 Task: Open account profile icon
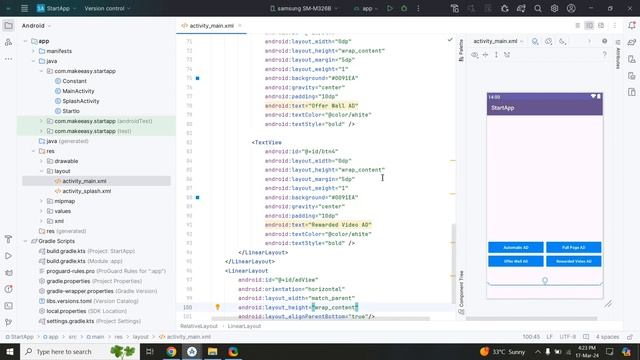571,8
